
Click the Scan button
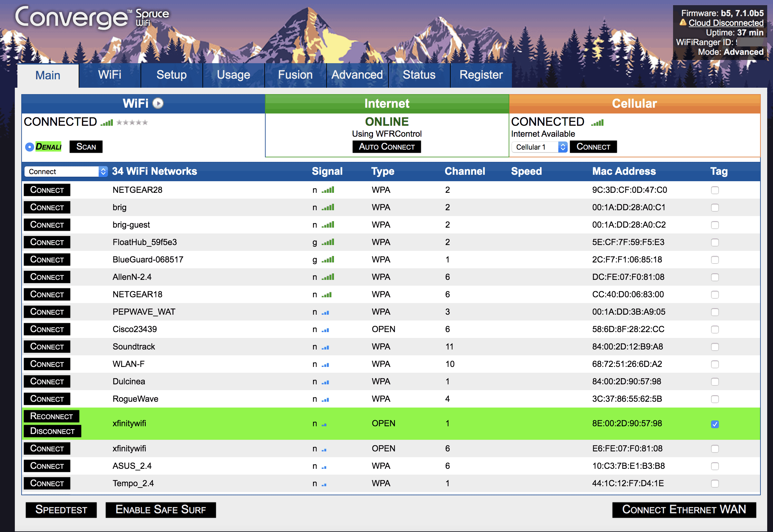[86, 147]
